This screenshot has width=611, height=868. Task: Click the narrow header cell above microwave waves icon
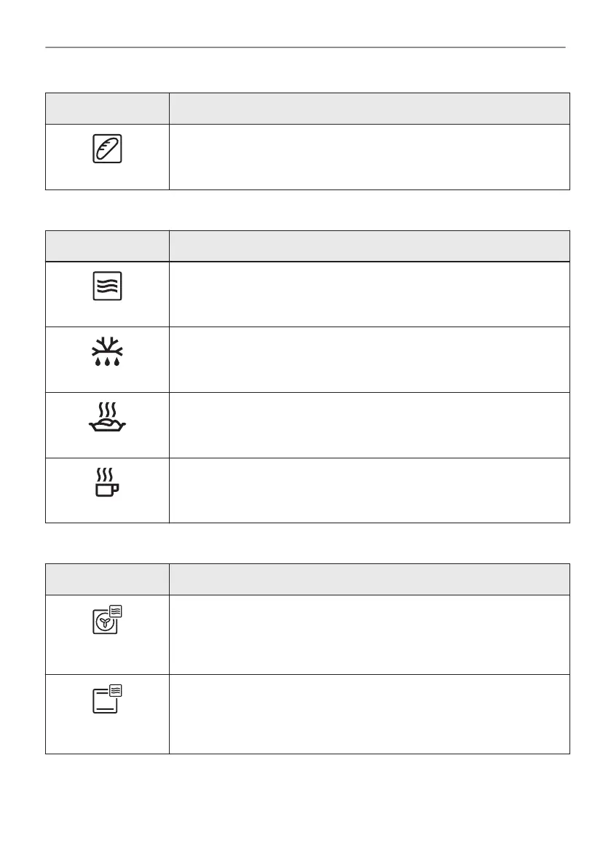(107, 246)
